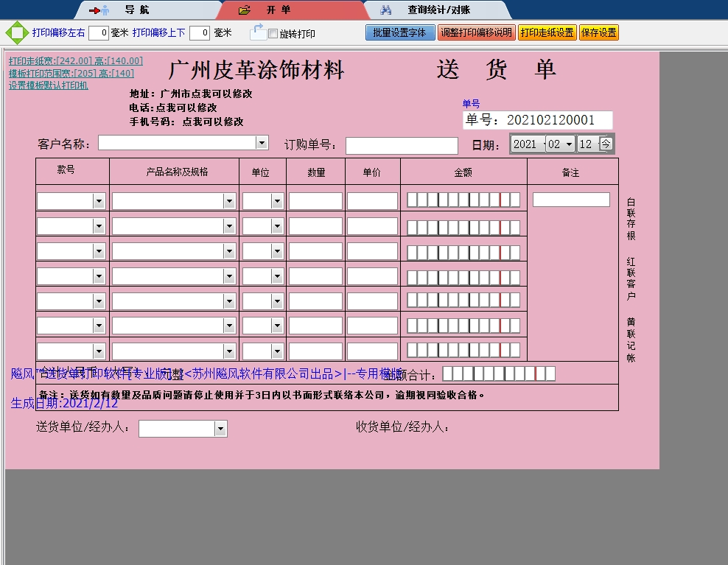Open the 设置模板默认打印机 link
The width and height of the screenshot is (728, 565).
tap(48, 85)
